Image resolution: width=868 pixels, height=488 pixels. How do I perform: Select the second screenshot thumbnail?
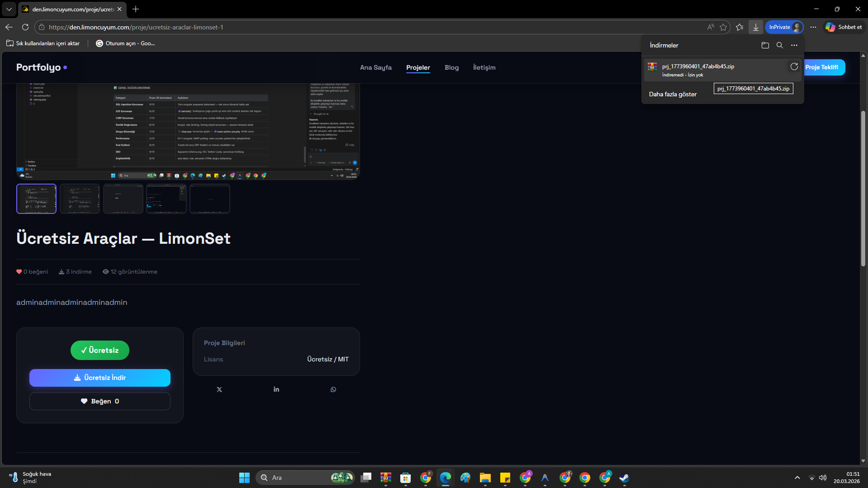pyautogui.click(x=80, y=199)
